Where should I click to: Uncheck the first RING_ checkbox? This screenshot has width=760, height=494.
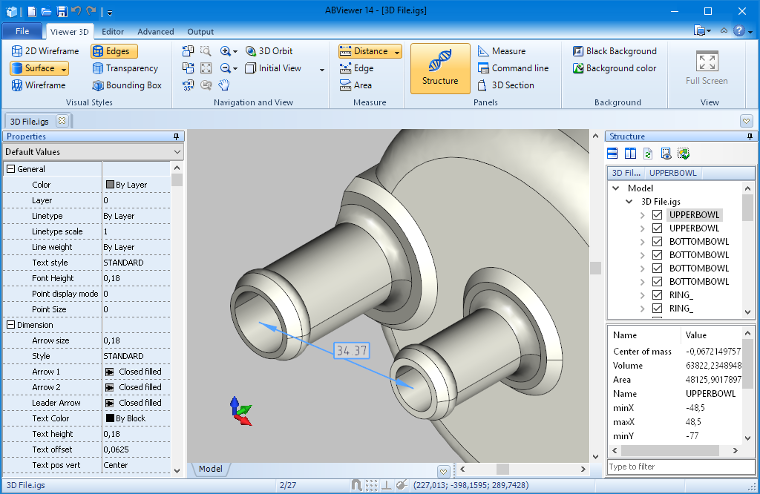pyautogui.click(x=657, y=295)
